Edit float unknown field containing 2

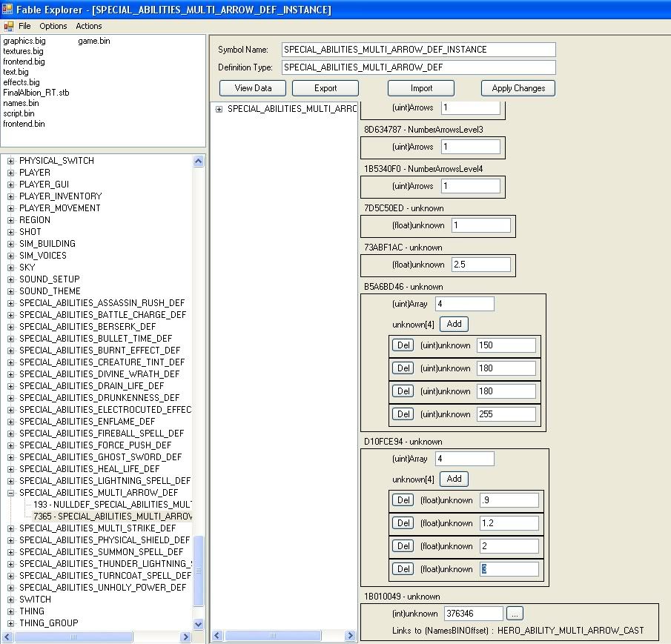[509, 546]
